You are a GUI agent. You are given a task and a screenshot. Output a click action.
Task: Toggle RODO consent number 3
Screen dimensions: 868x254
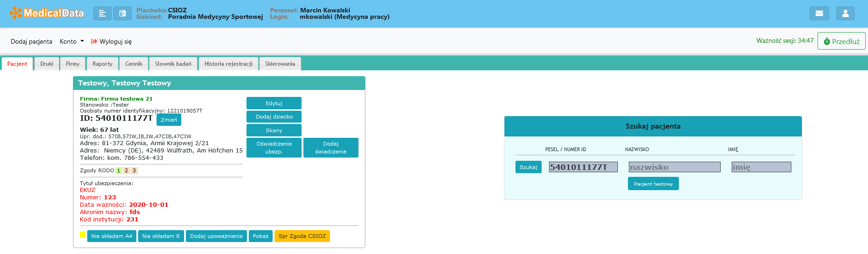(x=134, y=170)
